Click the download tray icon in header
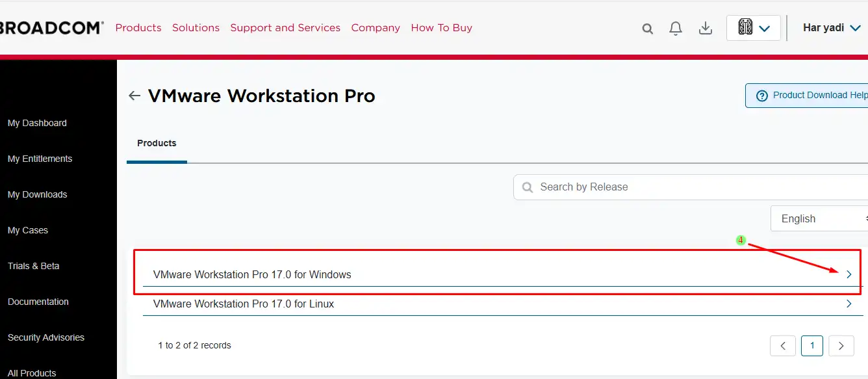The height and width of the screenshot is (379, 868). click(x=705, y=29)
